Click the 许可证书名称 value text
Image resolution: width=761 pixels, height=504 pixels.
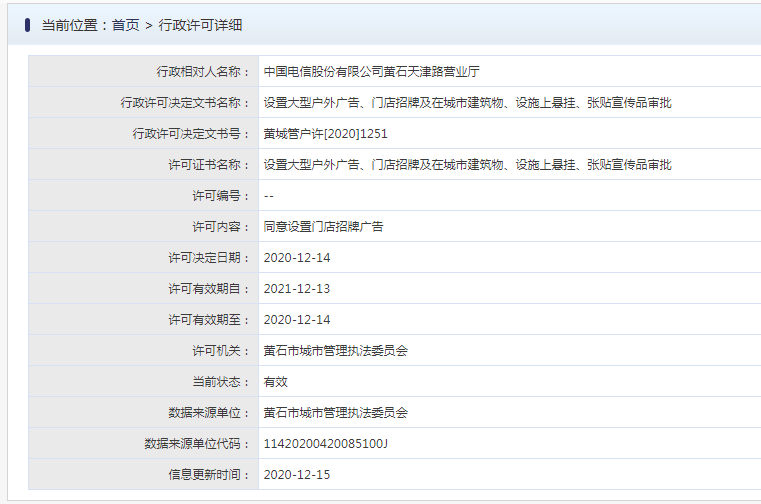467,165
